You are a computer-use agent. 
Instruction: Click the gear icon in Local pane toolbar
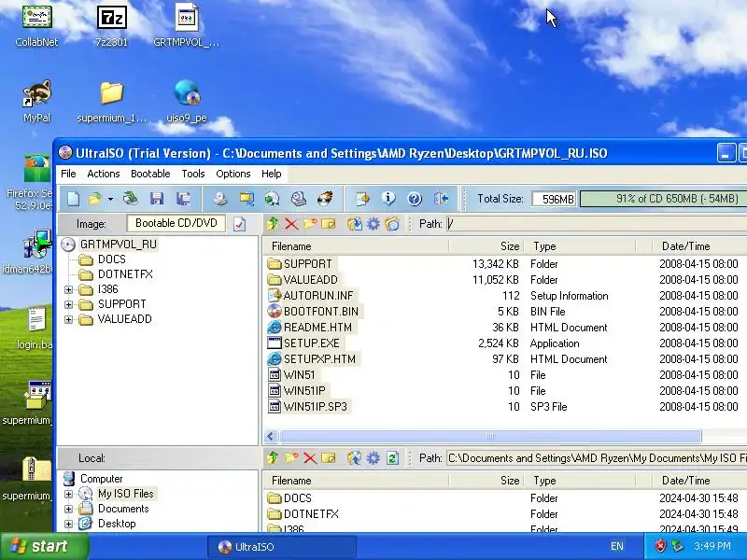373,458
